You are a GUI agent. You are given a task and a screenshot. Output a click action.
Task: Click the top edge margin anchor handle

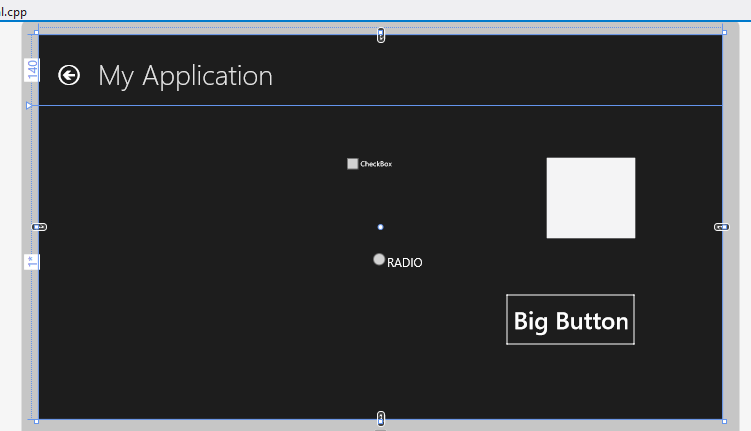point(380,35)
